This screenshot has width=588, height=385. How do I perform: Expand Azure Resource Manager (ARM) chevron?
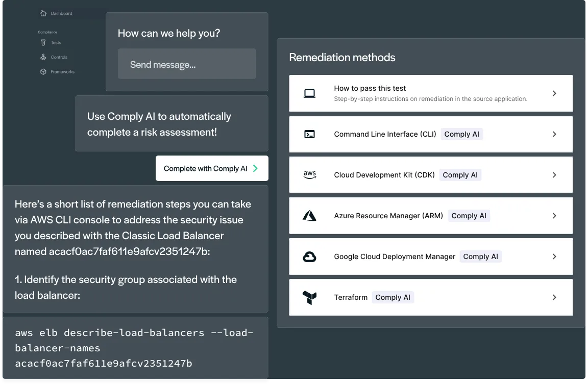pos(554,216)
